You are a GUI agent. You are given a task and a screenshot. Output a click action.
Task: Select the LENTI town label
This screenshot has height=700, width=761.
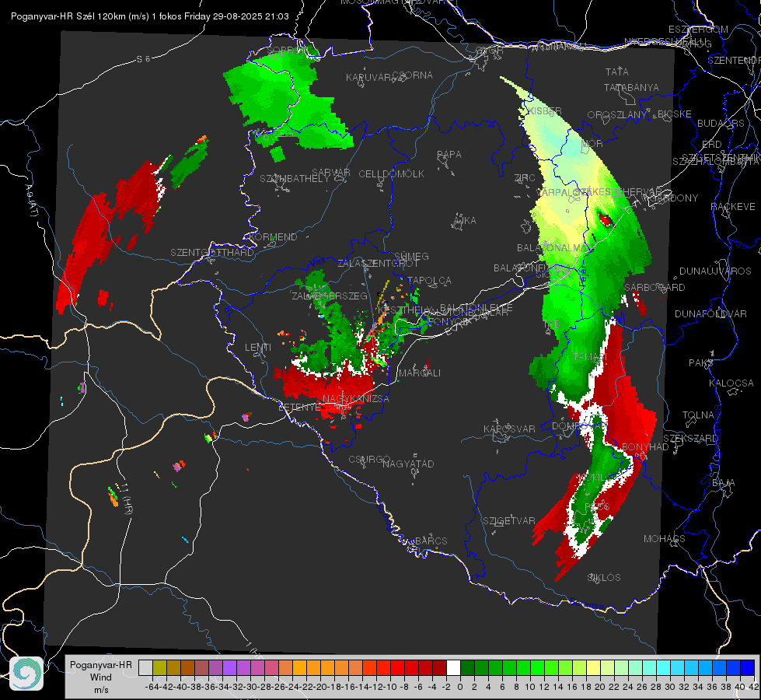(x=258, y=348)
